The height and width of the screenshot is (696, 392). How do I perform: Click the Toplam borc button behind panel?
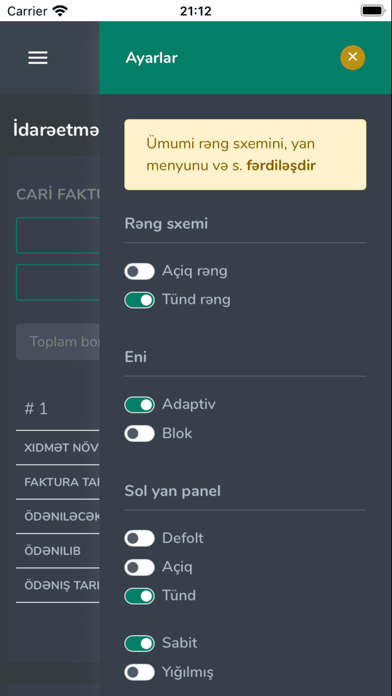pos(58,341)
